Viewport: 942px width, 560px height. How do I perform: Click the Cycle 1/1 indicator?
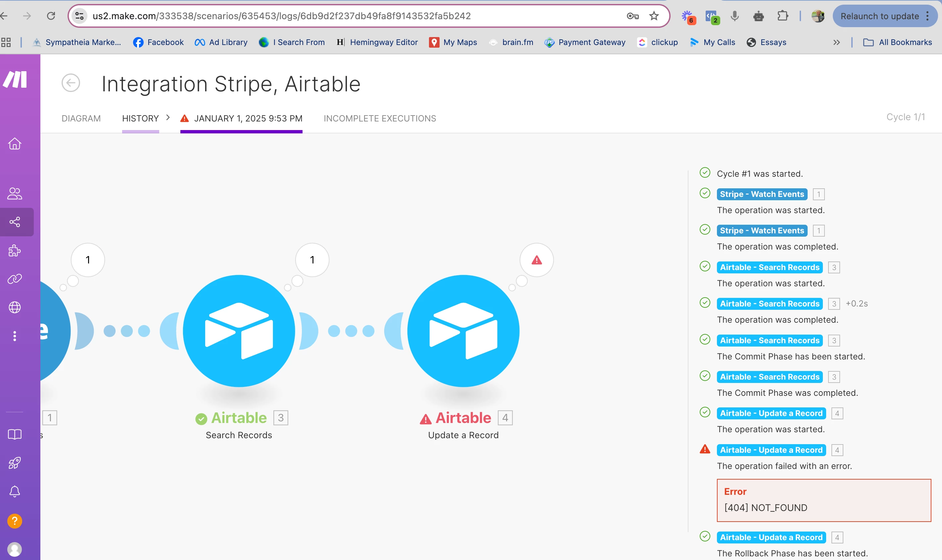905,117
